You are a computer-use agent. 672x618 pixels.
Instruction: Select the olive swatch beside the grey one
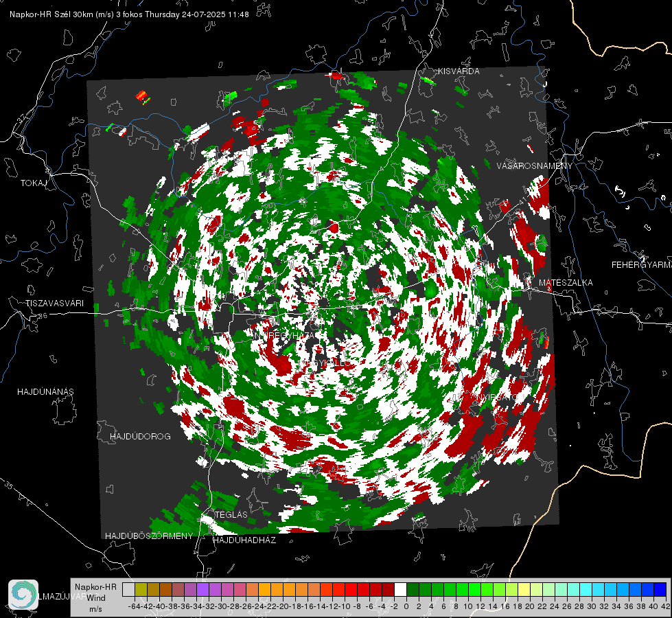pyautogui.click(x=141, y=589)
